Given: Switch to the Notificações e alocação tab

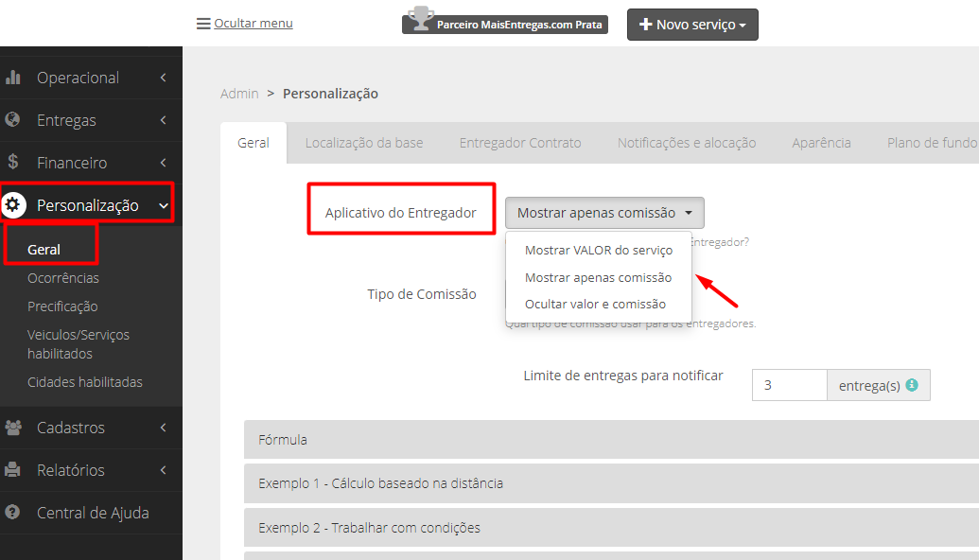Looking at the screenshot, I should click(x=687, y=143).
